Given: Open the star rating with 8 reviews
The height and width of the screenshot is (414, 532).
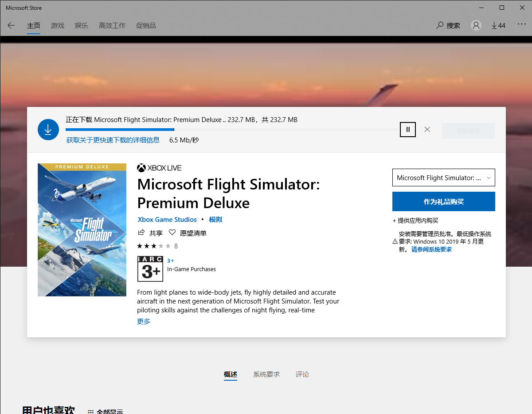Looking at the screenshot, I should point(157,246).
